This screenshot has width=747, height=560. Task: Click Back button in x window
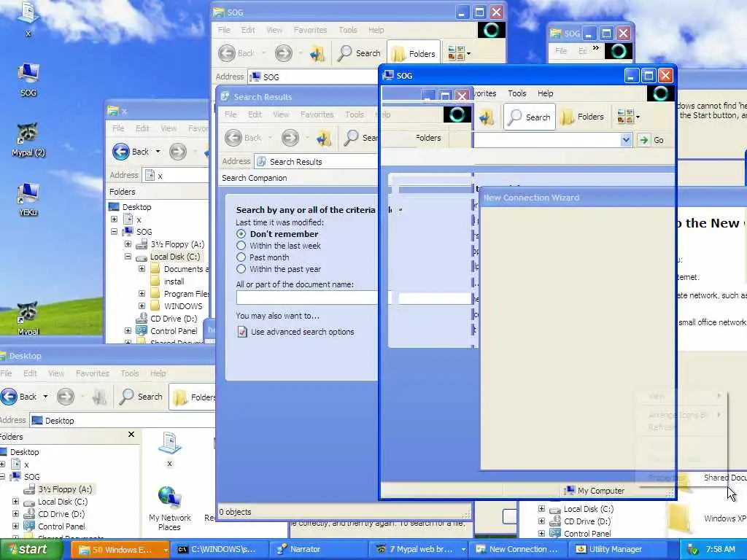click(131, 152)
